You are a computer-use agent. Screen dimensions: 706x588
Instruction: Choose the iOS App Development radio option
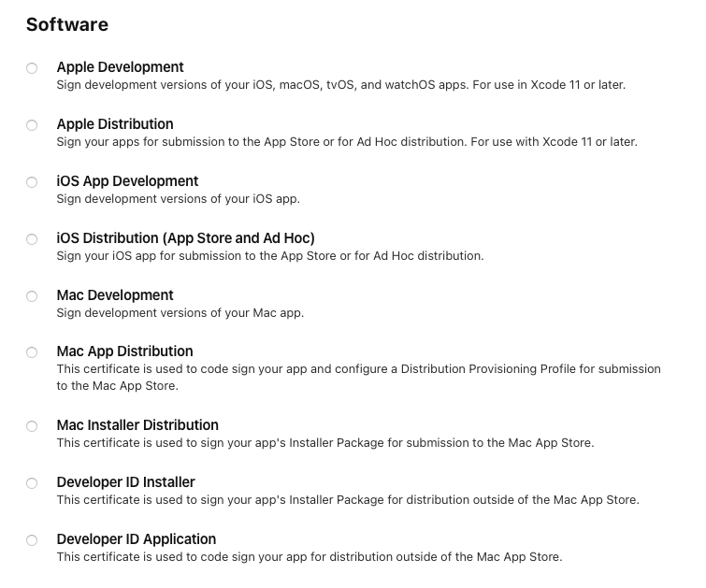point(32,182)
